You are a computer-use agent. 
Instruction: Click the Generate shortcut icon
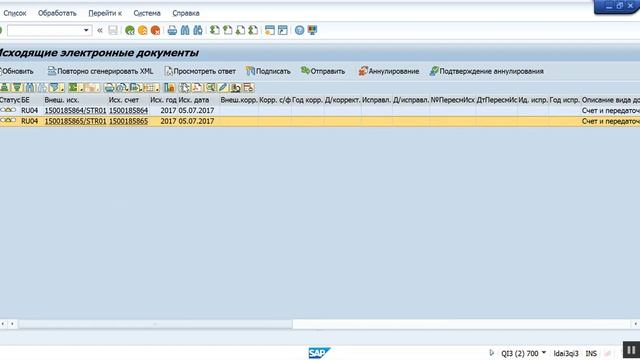point(282,30)
